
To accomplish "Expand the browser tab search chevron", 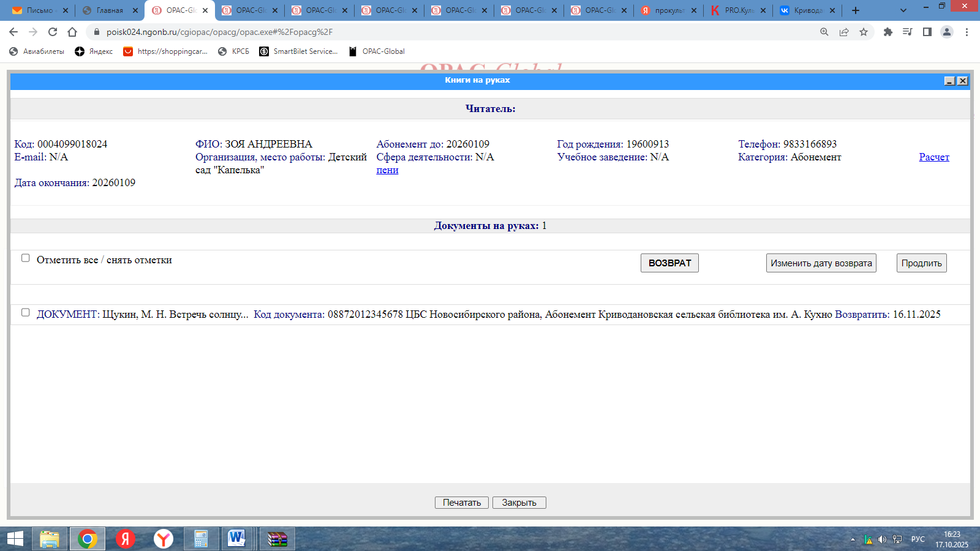I will click(903, 10).
